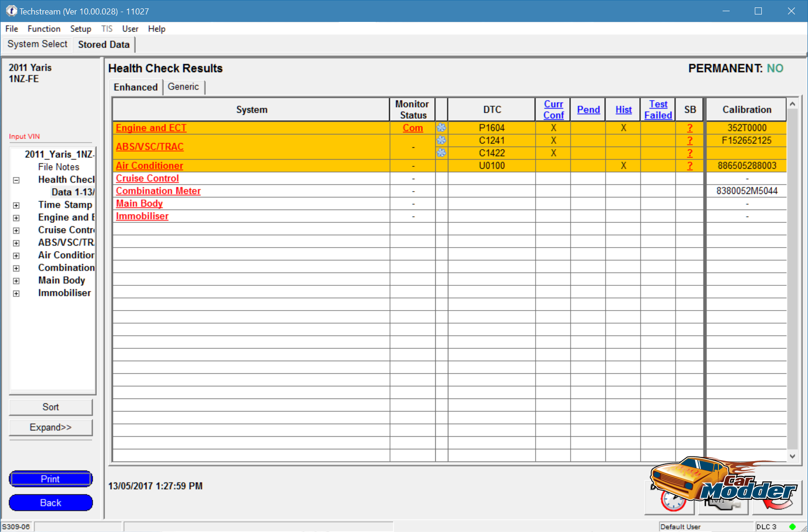Open the User menu
The height and width of the screenshot is (532, 808).
point(130,29)
